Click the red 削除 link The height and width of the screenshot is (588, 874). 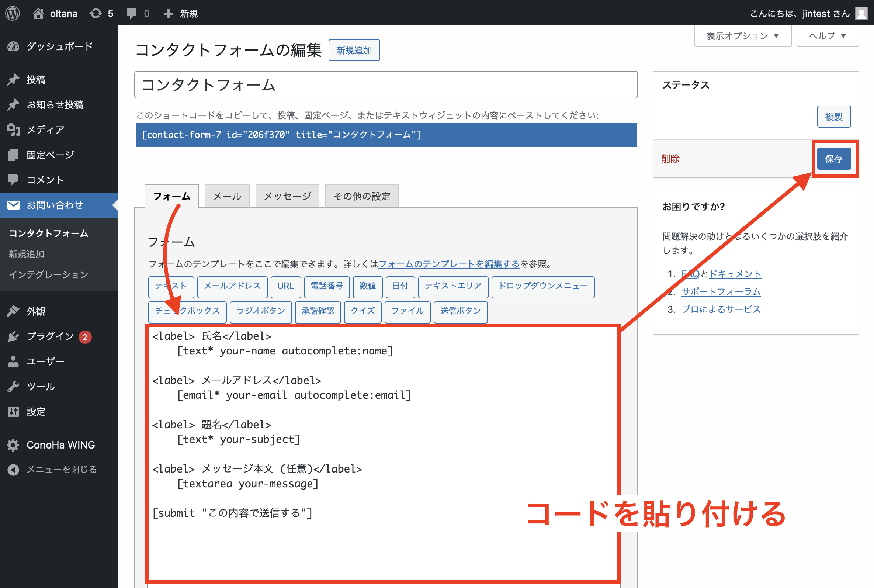tap(670, 159)
